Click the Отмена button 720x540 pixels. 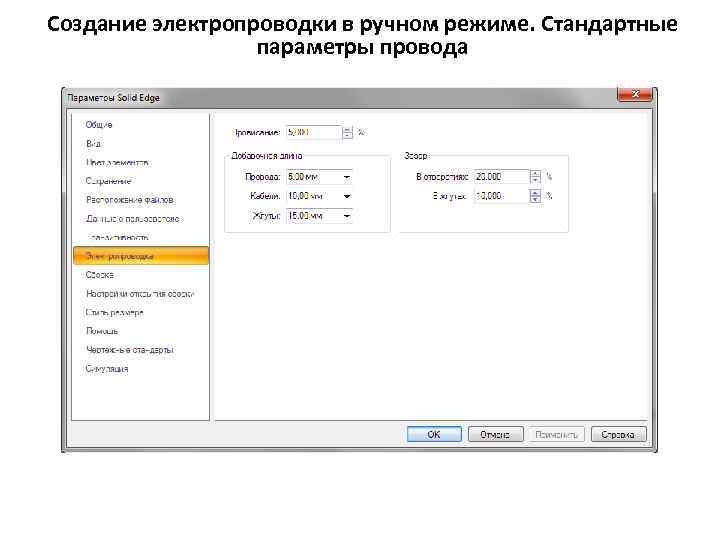click(495, 434)
